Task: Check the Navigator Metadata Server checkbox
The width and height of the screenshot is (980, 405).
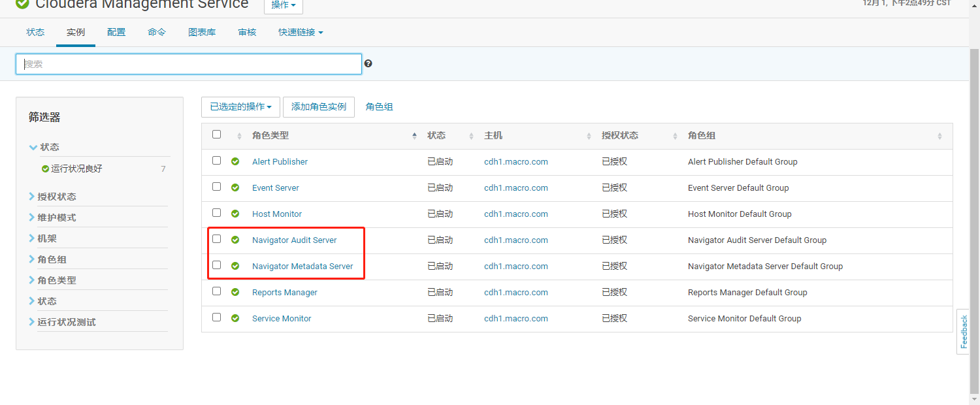Action: [217, 265]
